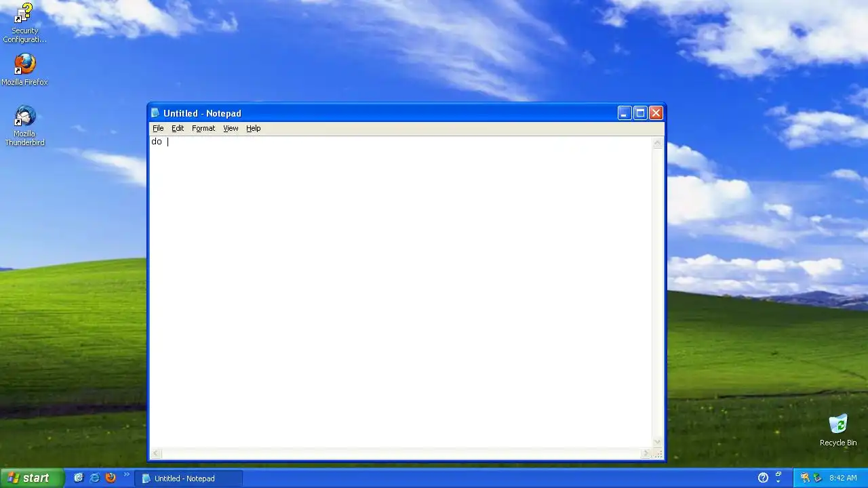Click the keys tray icon
868x488 pixels.
point(805,478)
